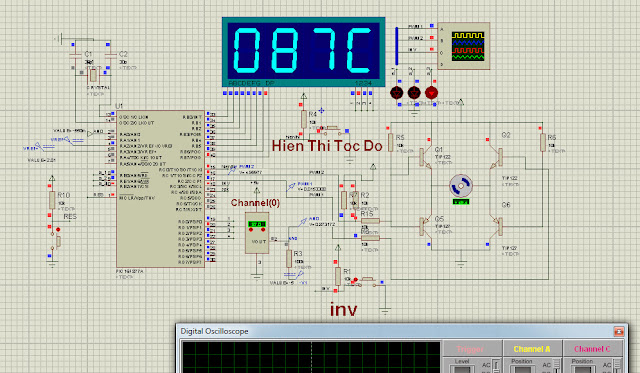Viewport: 640px width, 373px height.
Task: Select resistor R15
Action: 371,221
